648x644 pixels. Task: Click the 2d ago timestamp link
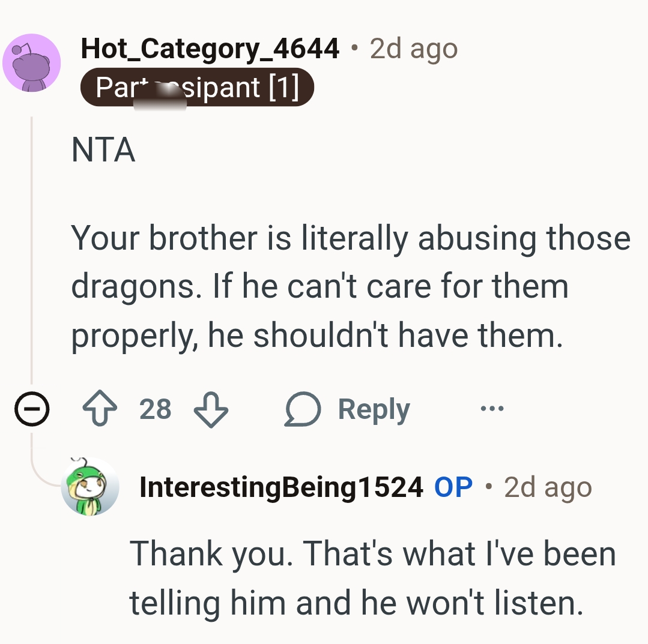pyautogui.click(x=413, y=49)
